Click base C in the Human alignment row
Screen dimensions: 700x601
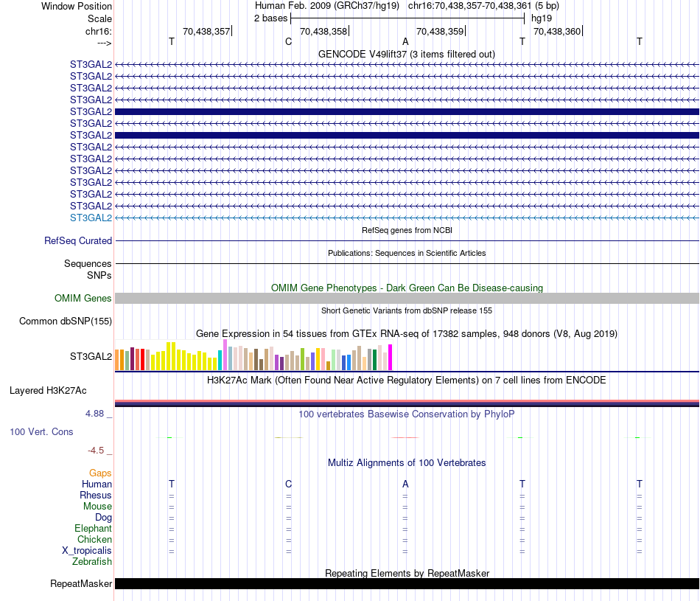288,484
